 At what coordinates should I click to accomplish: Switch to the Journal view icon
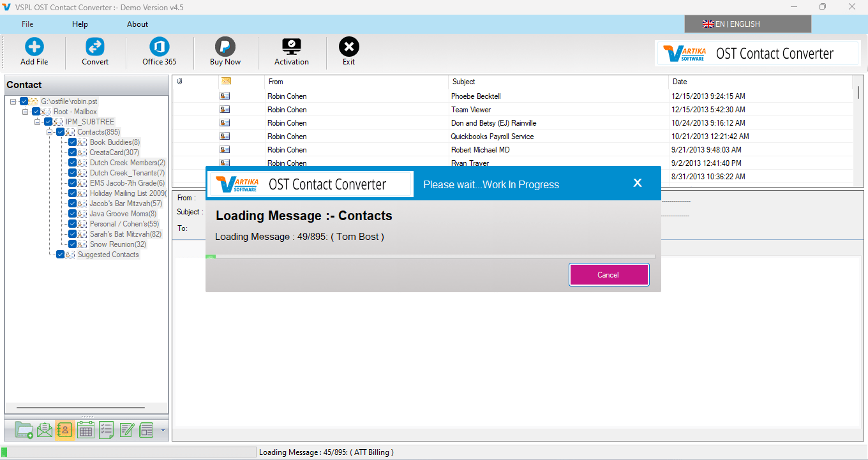(x=147, y=430)
